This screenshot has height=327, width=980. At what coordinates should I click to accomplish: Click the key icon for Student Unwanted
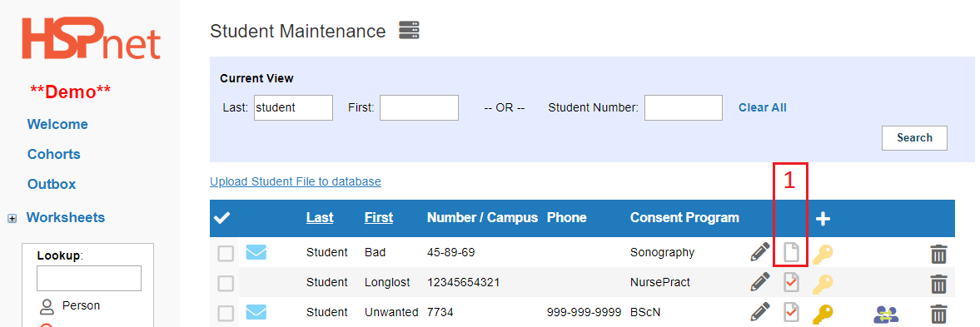pyautogui.click(x=823, y=312)
